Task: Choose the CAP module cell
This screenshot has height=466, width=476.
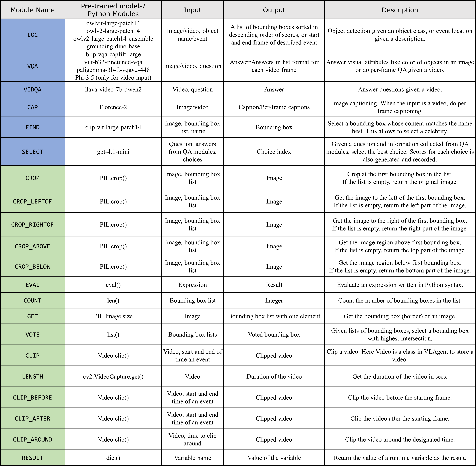Action: click(x=33, y=107)
